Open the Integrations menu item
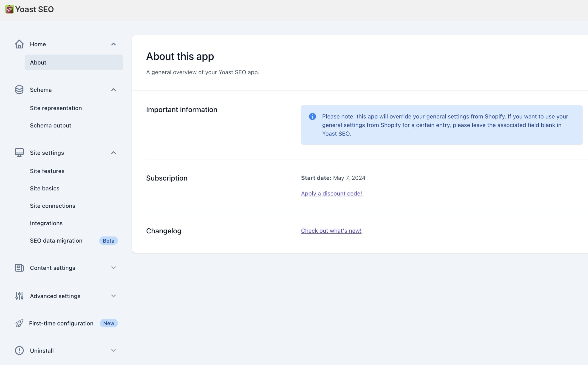Viewport: 588px width, 365px height. (x=46, y=223)
